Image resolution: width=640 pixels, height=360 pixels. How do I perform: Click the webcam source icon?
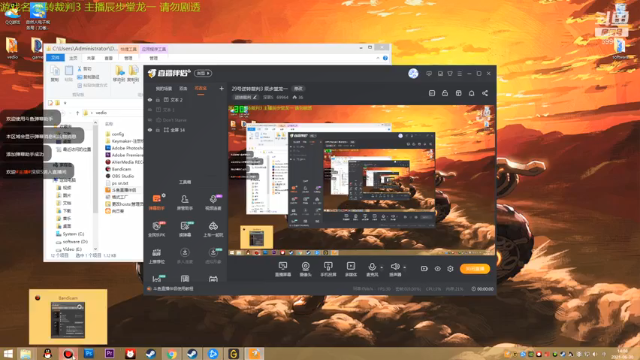[305, 267]
